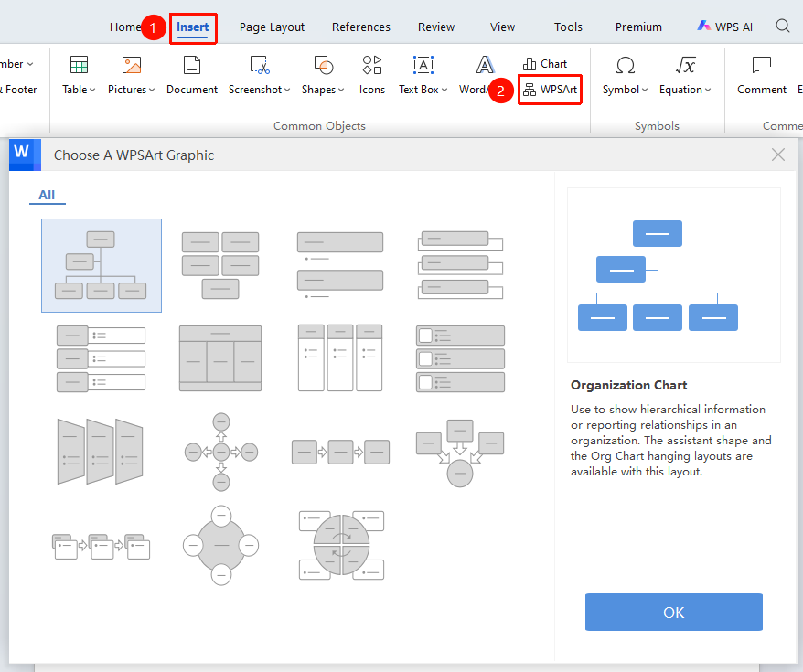Select the three-box arrow process layout
The width and height of the screenshot is (803, 672).
(340, 452)
